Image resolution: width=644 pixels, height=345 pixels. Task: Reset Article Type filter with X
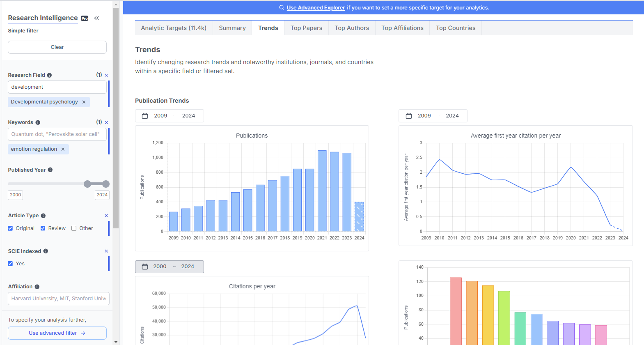tap(106, 216)
